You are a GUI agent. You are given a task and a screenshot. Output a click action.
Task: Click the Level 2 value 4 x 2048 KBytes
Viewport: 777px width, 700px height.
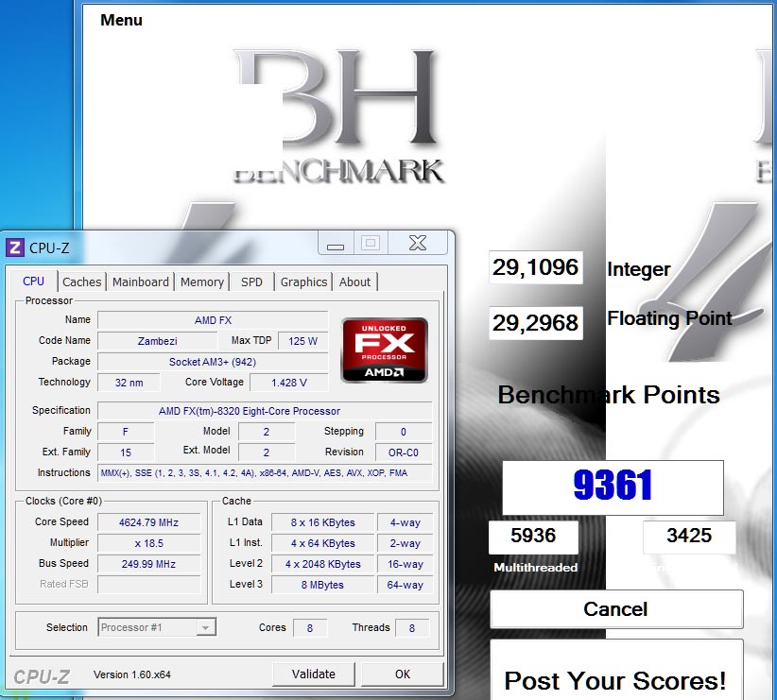[x=323, y=564]
